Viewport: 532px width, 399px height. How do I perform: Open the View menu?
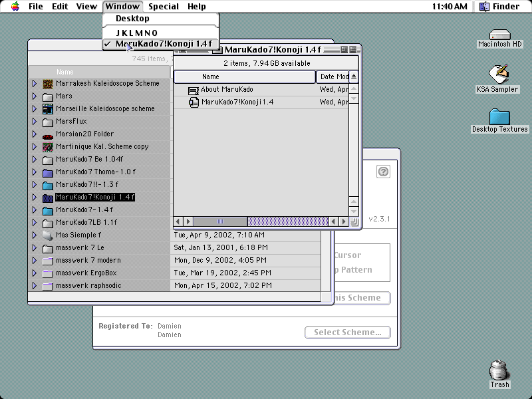pos(86,7)
